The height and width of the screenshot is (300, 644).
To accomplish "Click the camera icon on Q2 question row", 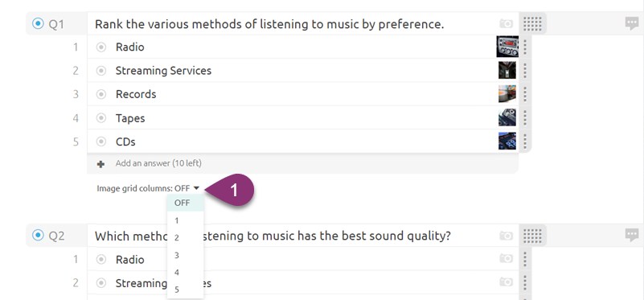I will tap(506, 236).
